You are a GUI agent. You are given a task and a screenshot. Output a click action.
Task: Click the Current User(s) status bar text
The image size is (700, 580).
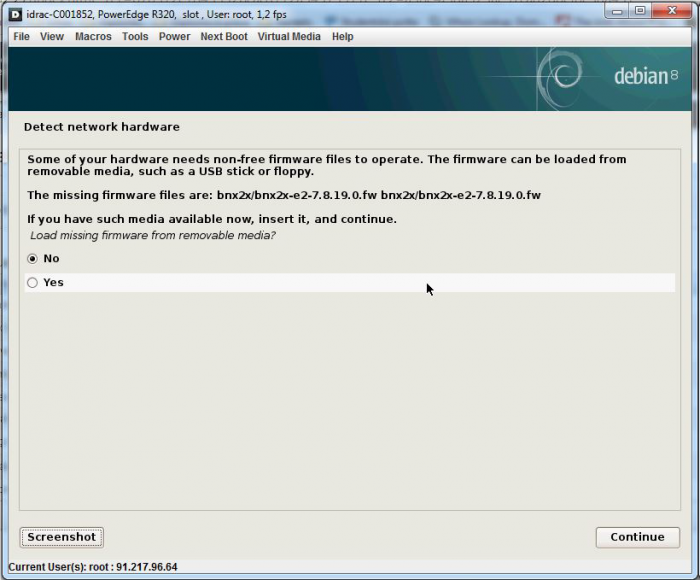tap(93, 567)
